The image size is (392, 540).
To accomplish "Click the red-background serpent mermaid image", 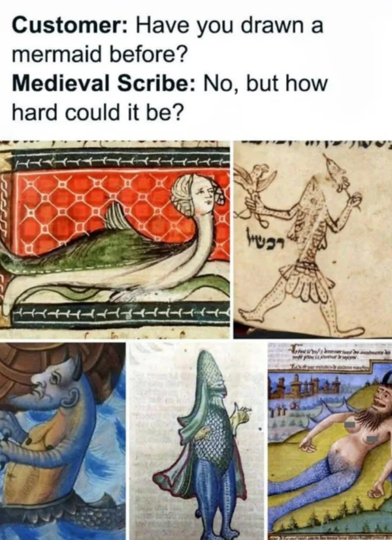I will coord(115,239).
